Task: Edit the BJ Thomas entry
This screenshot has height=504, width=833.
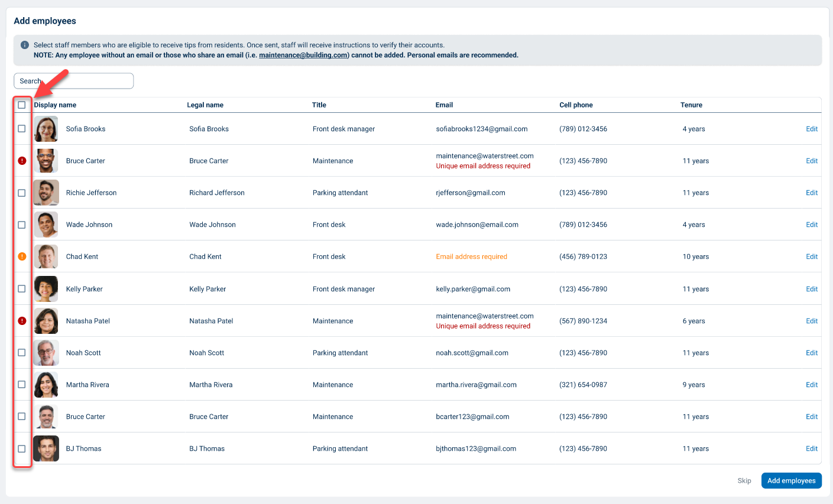Action: tap(812, 448)
